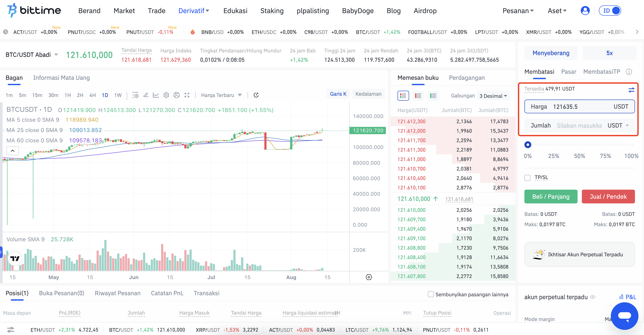The height and width of the screenshot is (335, 644).
Task: Expand the Pesanan dropdown
Action: click(x=518, y=11)
